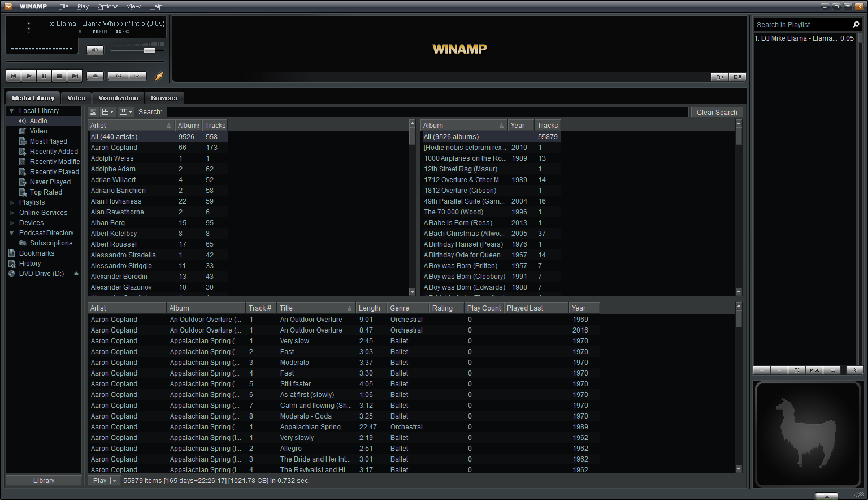
Task: Switch to the Browser tab
Action: [x=164, y=98]
